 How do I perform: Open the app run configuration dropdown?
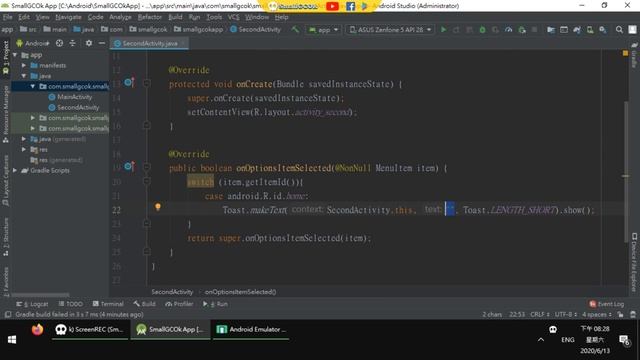(323, 30)
